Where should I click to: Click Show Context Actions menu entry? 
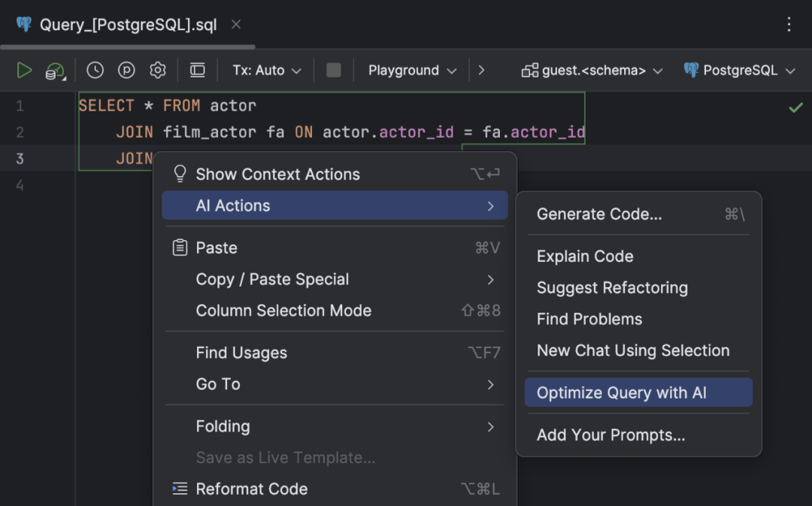point(277,174)
